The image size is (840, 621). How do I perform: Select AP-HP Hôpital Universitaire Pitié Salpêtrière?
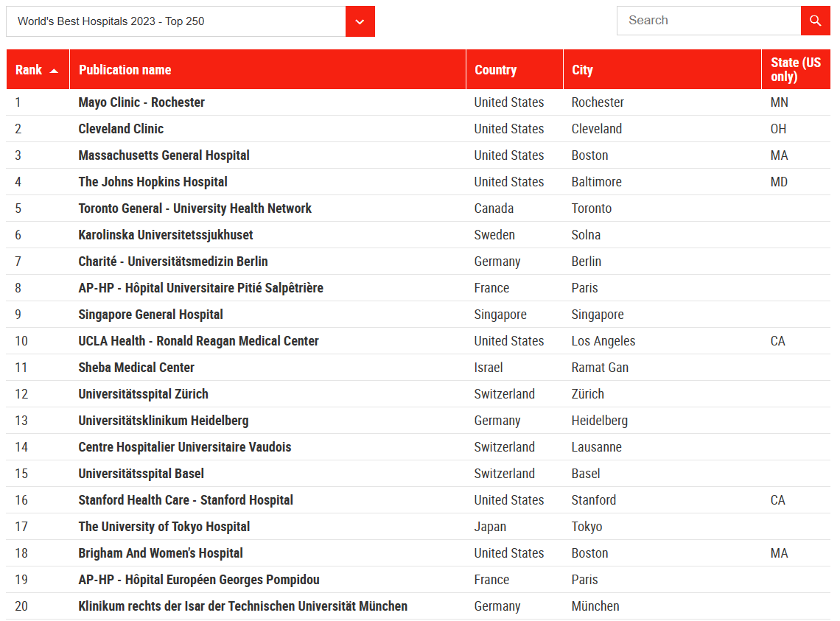pyautogui.click(x=201, y=288)
